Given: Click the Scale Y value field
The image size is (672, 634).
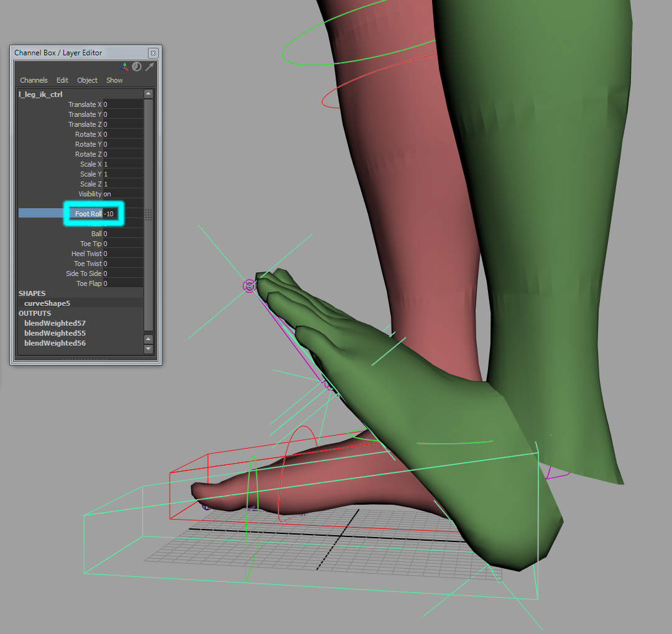Looking at the screenshot, I should point(123,174).
